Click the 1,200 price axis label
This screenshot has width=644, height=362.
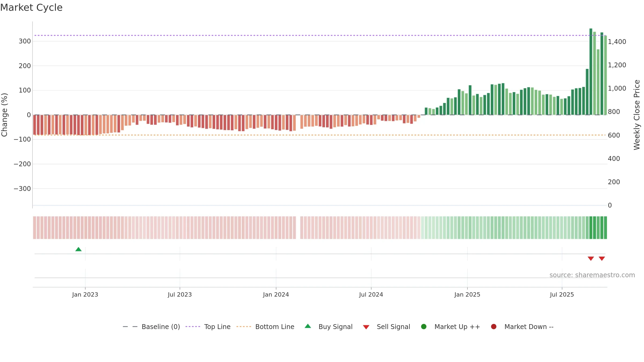(x=617, y=65)
